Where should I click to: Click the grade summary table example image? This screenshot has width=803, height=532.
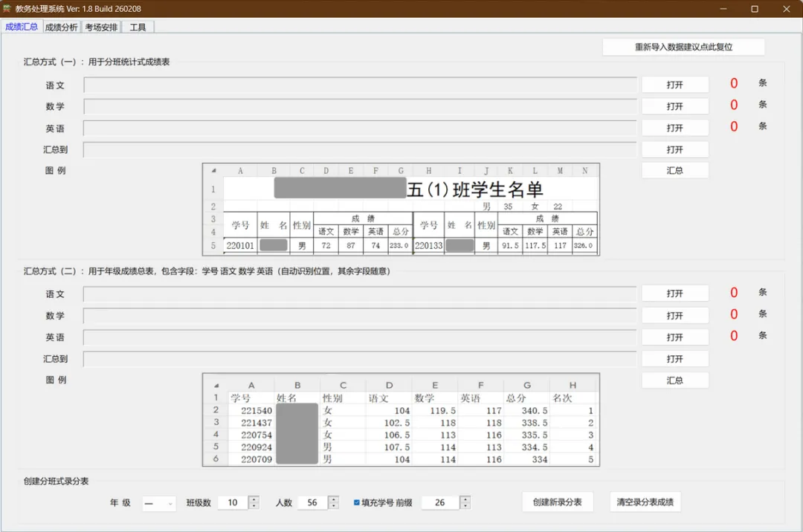pos(401,420)
